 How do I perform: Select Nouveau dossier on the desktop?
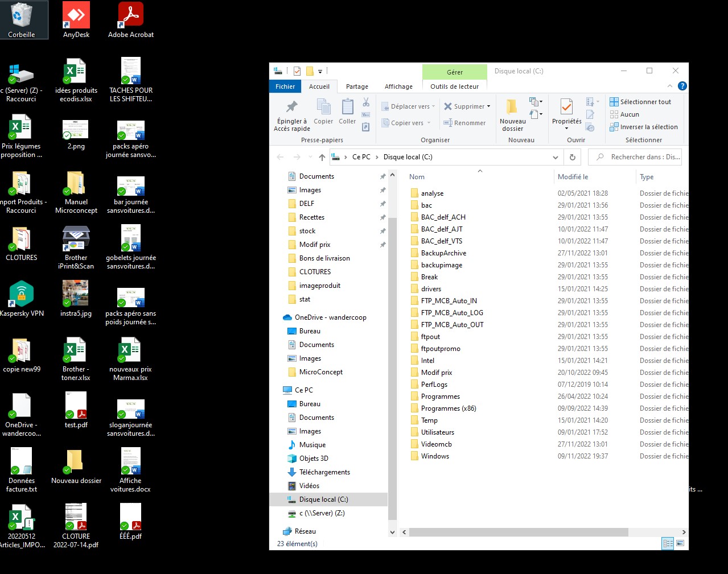pos(76,466)
